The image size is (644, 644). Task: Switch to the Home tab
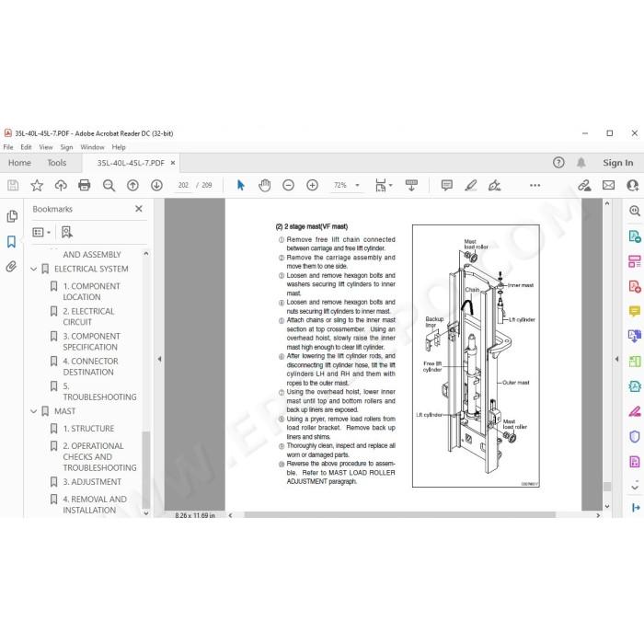point(19,163)
